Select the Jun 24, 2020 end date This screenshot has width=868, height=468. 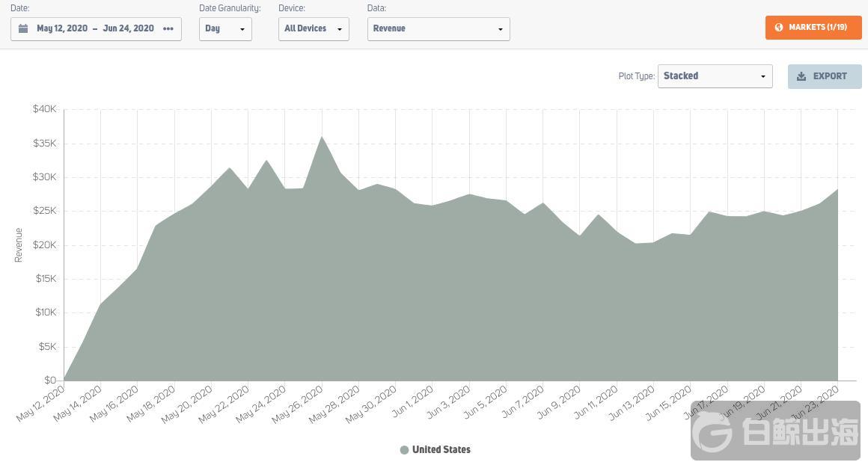click(x=129, y=28)
